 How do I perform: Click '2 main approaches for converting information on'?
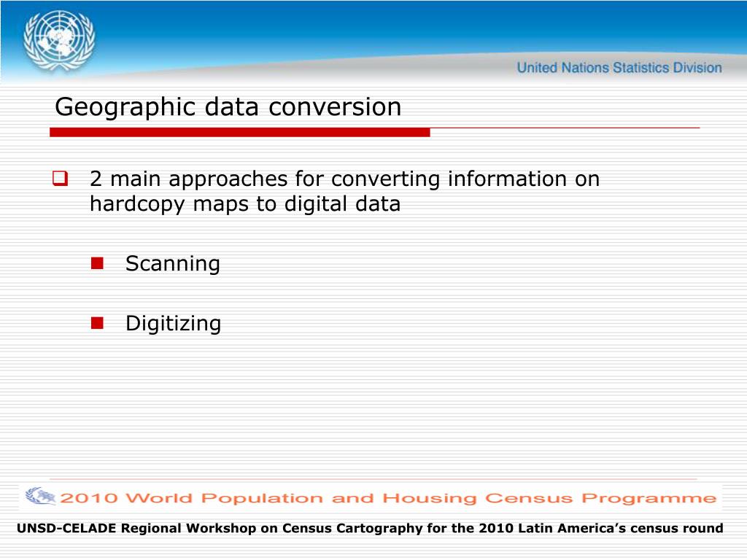(344, 179)
